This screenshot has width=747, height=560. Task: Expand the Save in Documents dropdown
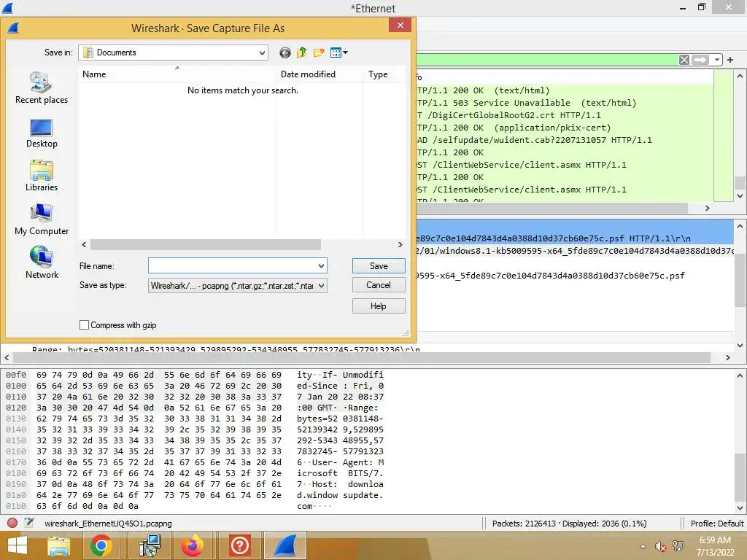pos(262,52)
